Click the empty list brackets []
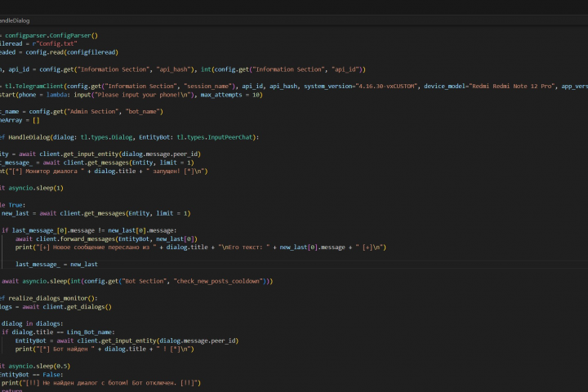The height and width of the screenshot is (392, 588). pos(36,120)
